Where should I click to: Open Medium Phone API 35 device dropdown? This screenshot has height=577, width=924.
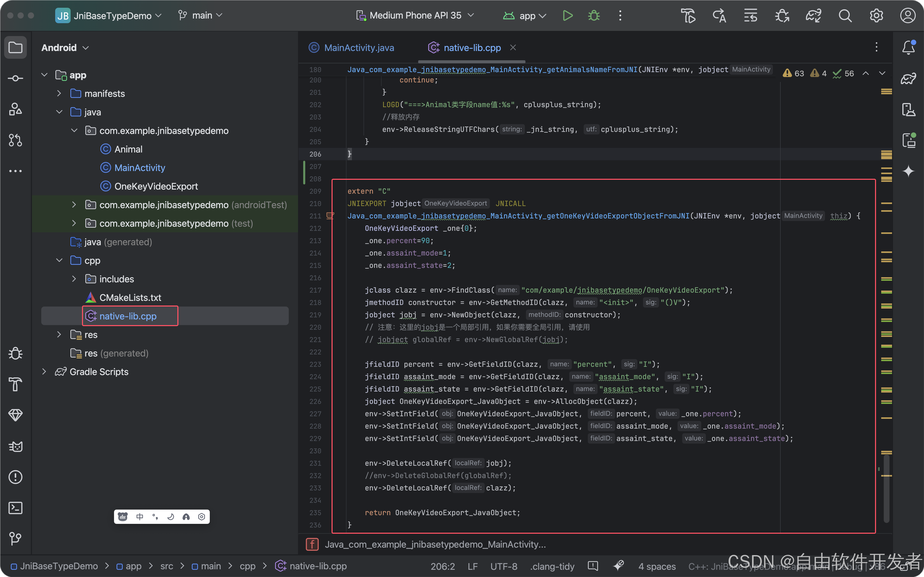click(x=415, y=16)
